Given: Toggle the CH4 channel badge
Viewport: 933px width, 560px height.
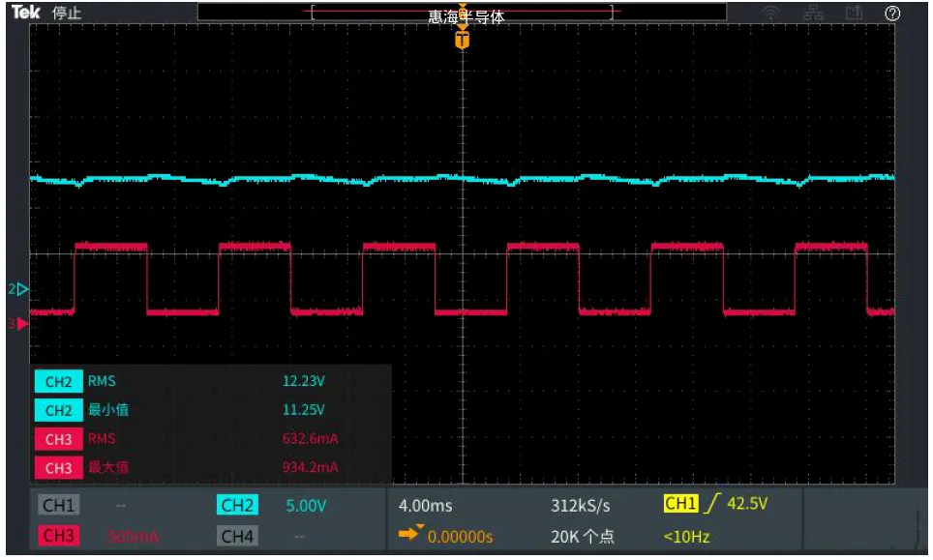Looking at the screenshot, I should click(x=237, y=537).
